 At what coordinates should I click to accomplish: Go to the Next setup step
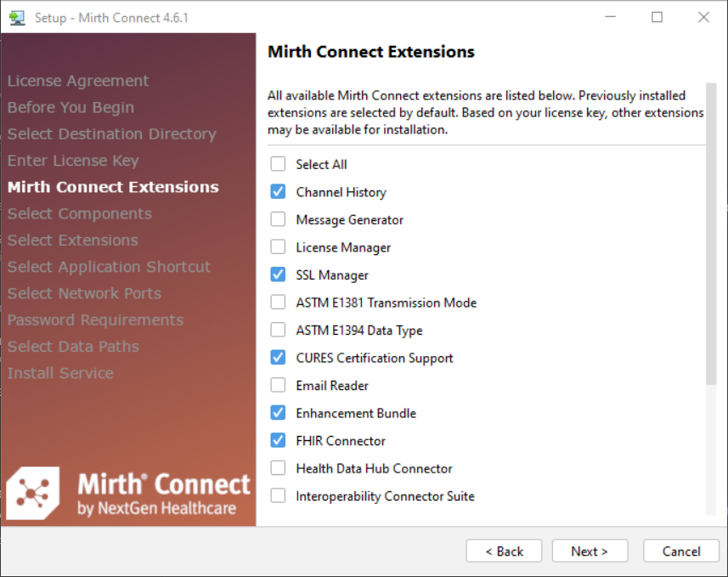[x=590, y=552]
